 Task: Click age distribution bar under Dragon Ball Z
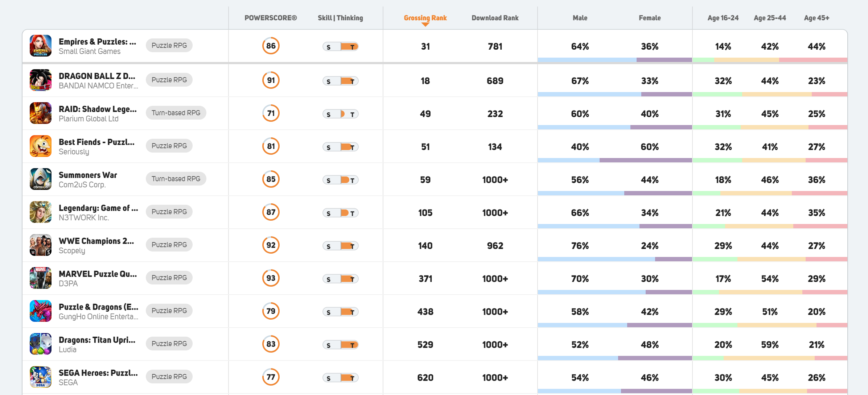click(770, 94)
